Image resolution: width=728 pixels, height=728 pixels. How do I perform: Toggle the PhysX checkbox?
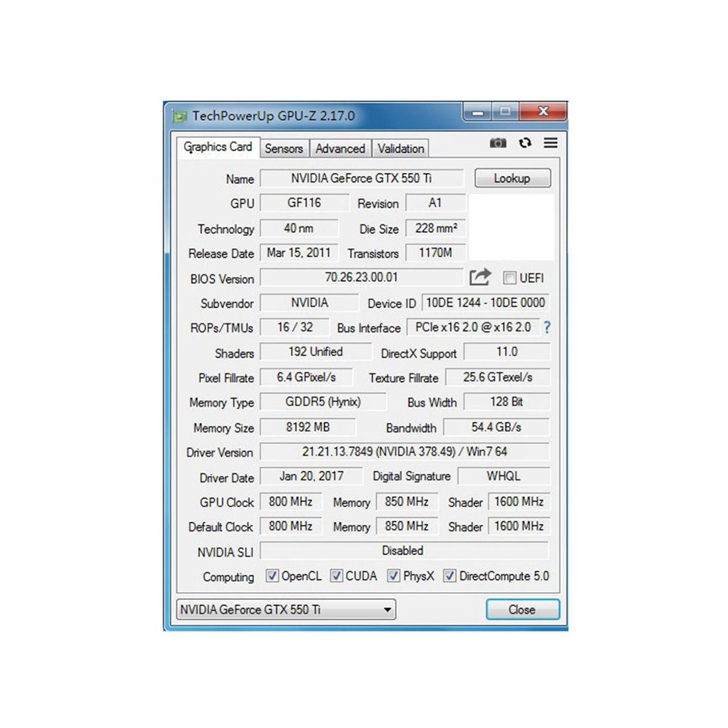coord(394,576)
